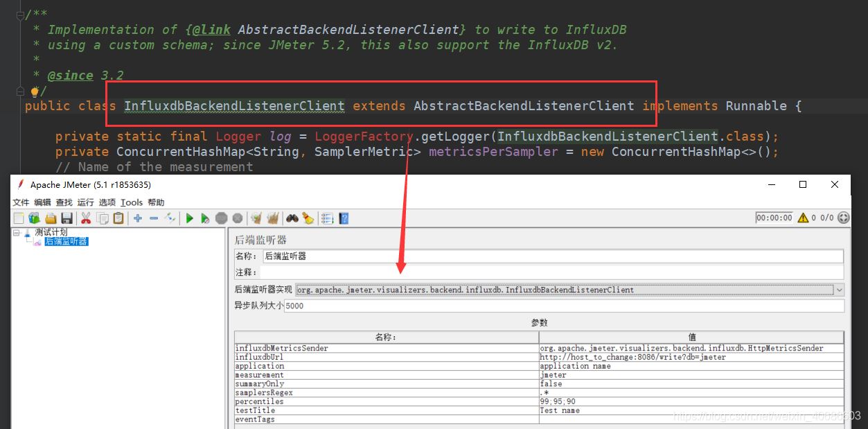The height and width of the screenshot is (429, 868).
Task: Click the New test plan icon
Action: click(x=19, y=218)
